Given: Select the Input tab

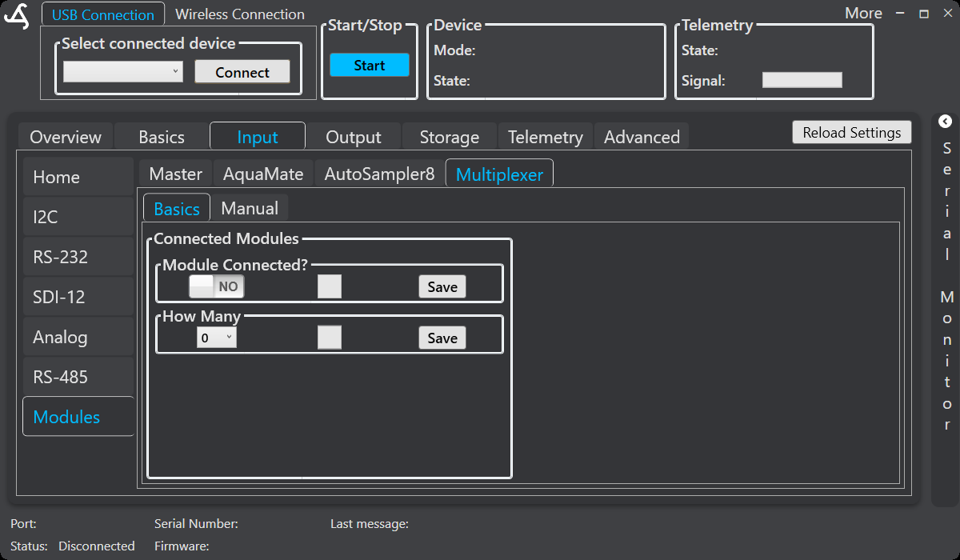Looking at the screenshot, I should (258, 136).
